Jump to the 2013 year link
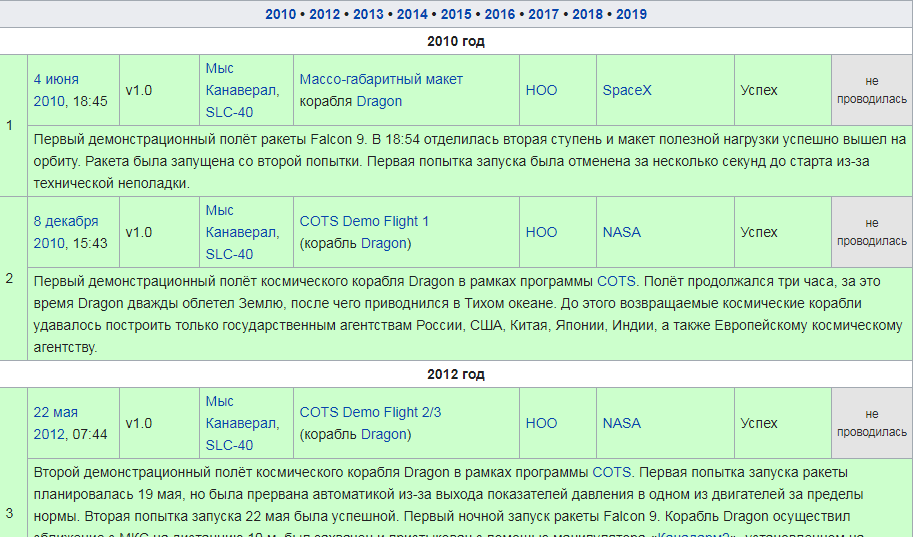Screen dimensions: 915x537 pyautogui.click(x=368, y=14)
